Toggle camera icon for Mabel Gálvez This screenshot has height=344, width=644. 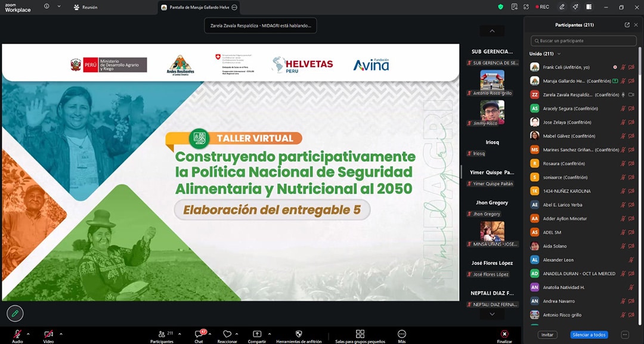tap(631, 136)
